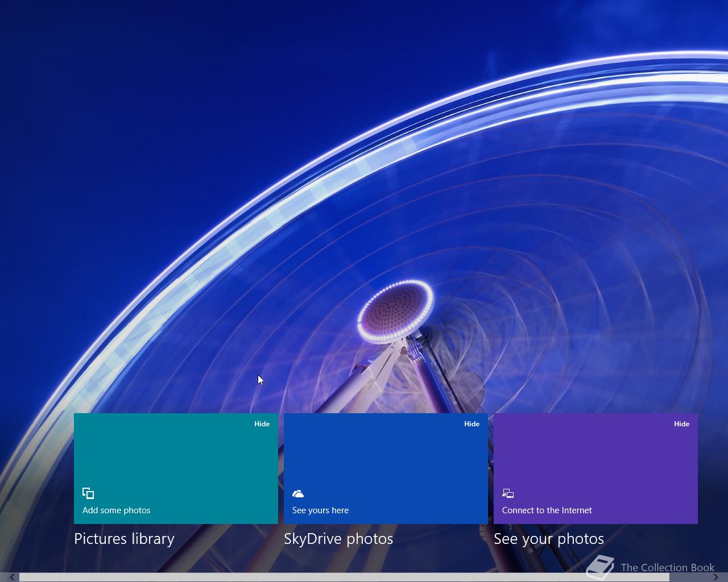
Task: Click the SkyDrive photos heading
Action: tap(338, 539)
